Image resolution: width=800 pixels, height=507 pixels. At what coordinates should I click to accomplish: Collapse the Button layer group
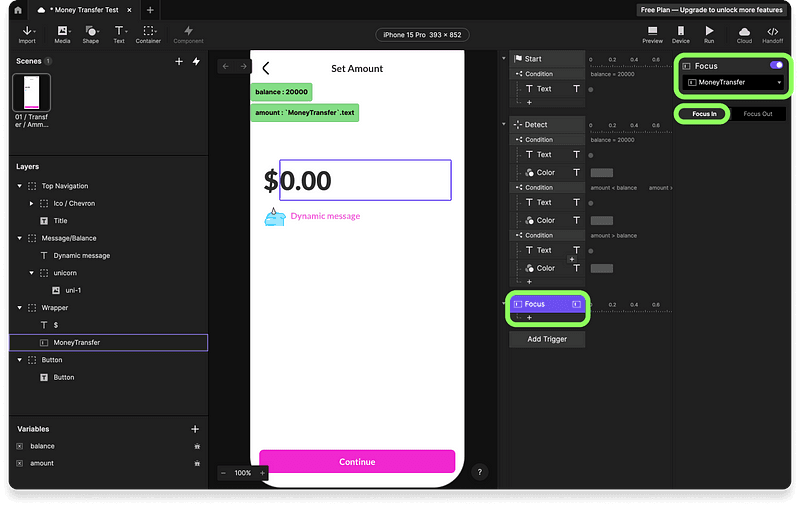click(19, 360)
